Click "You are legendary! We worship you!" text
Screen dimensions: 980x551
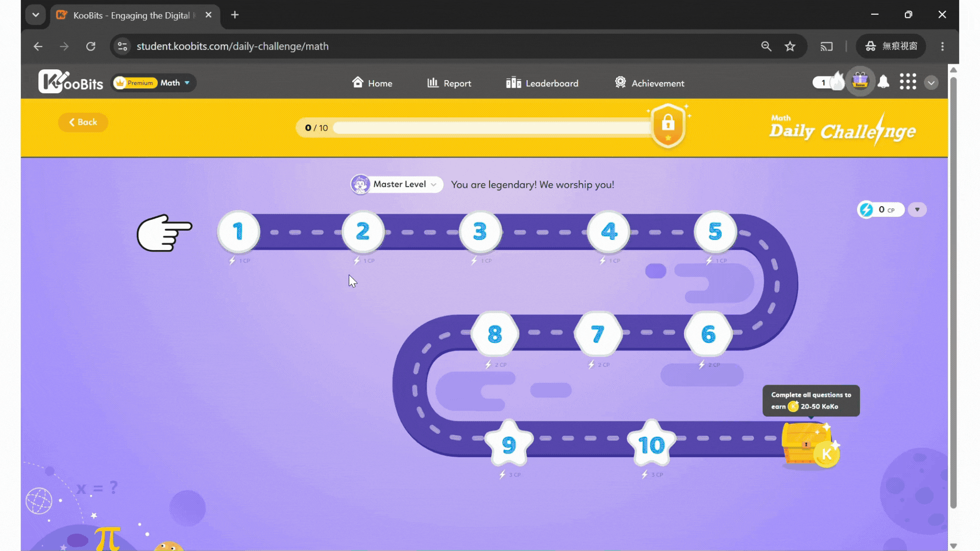(532, 185)
